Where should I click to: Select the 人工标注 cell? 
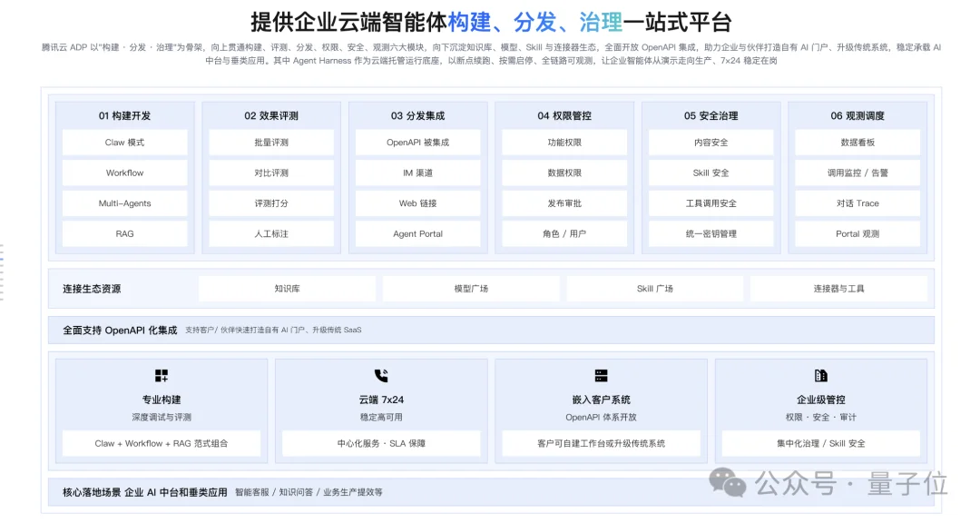271,234
